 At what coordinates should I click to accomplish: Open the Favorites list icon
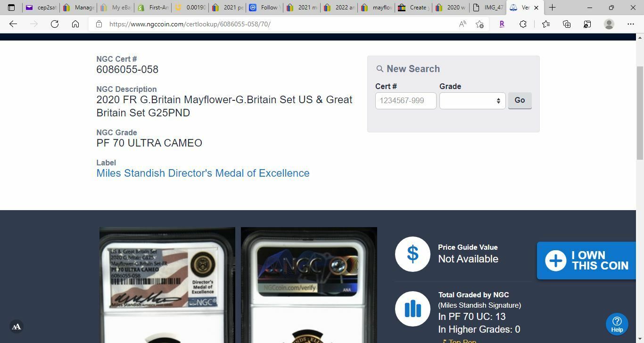pyautogui.click(x=546, y=24)
